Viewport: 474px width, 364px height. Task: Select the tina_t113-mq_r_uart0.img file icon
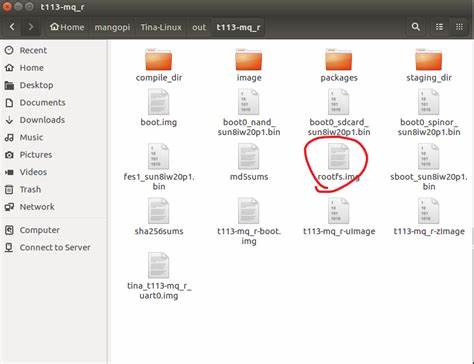tap(159, 265)
